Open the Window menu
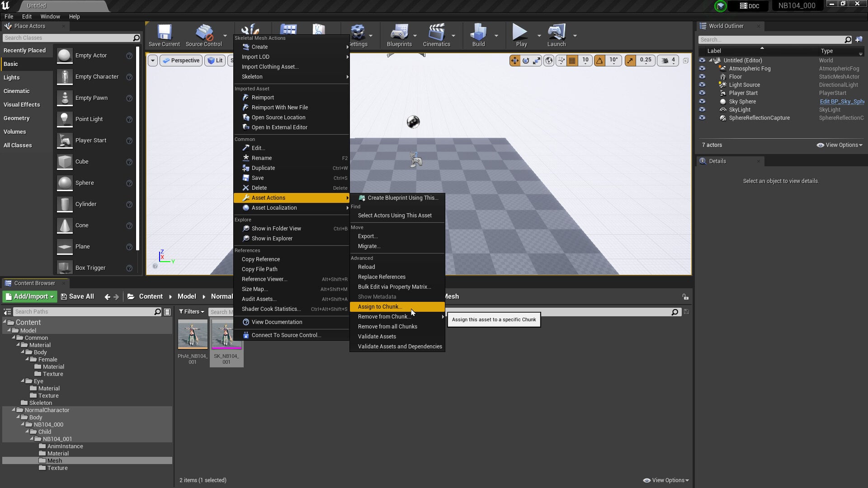Screen dimensions: 868x488 click(x=50, y=17)
